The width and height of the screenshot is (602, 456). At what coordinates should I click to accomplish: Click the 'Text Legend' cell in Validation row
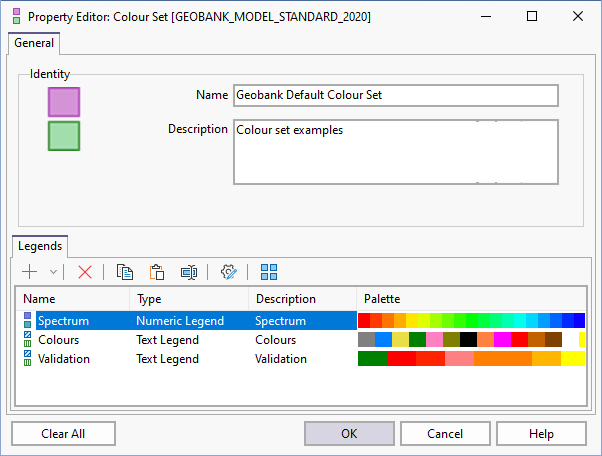tap(167, 359)
